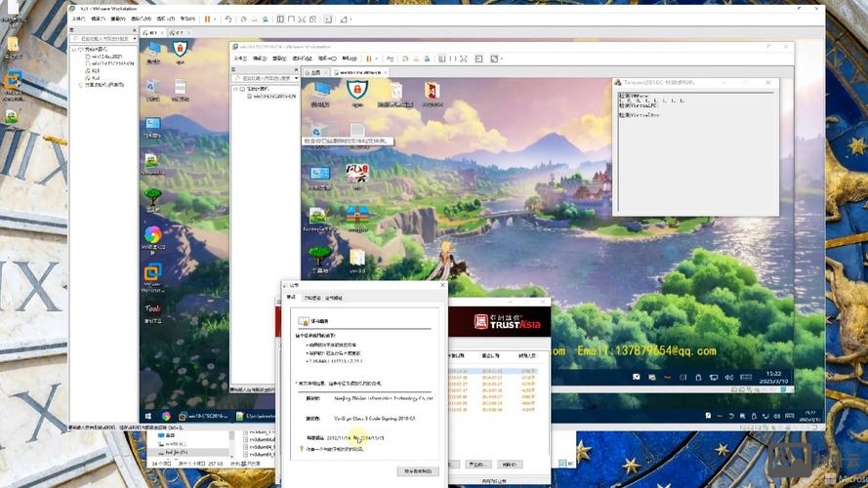This screenshot has width=868, height=488.
Task: Click the Pause icon in the nested VMware toolbar
Action: 369,59
